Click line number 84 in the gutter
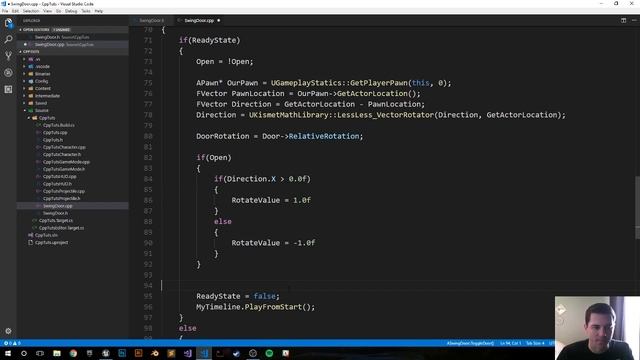Image resolution: width=640 pixels, height=360 pixels. point(148,179)
